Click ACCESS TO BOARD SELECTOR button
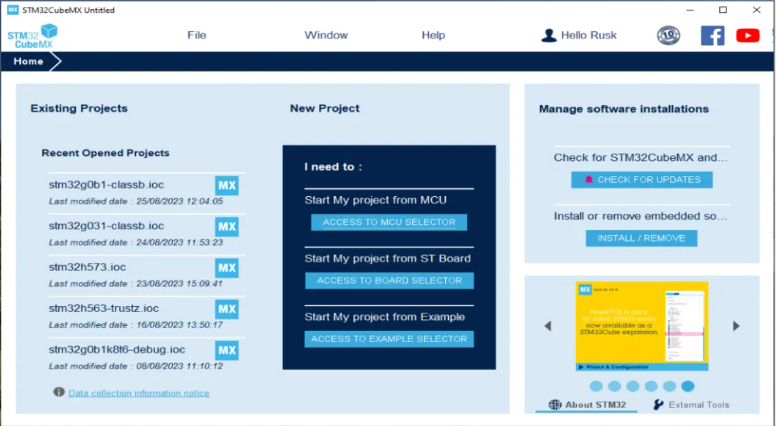 coord(389,281)
